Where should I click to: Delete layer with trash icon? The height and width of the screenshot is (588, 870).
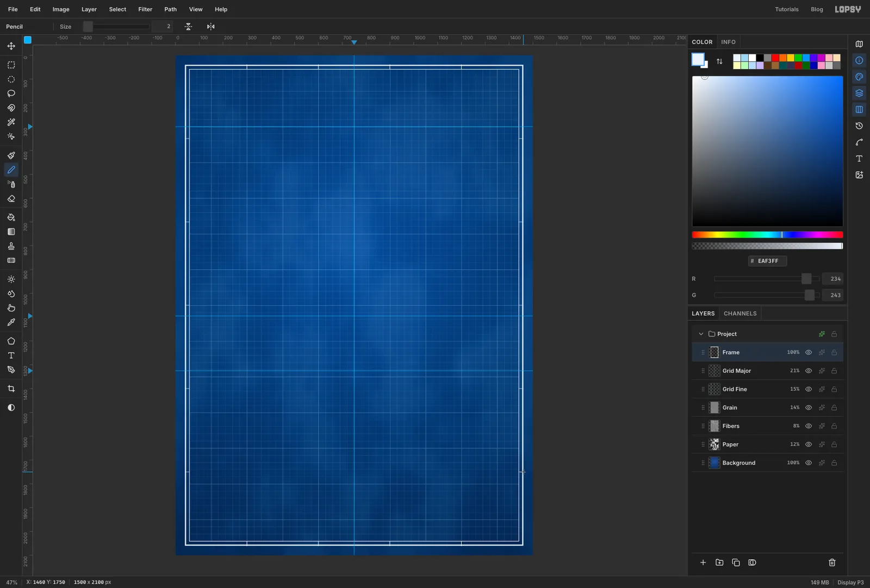click(832, 562)
